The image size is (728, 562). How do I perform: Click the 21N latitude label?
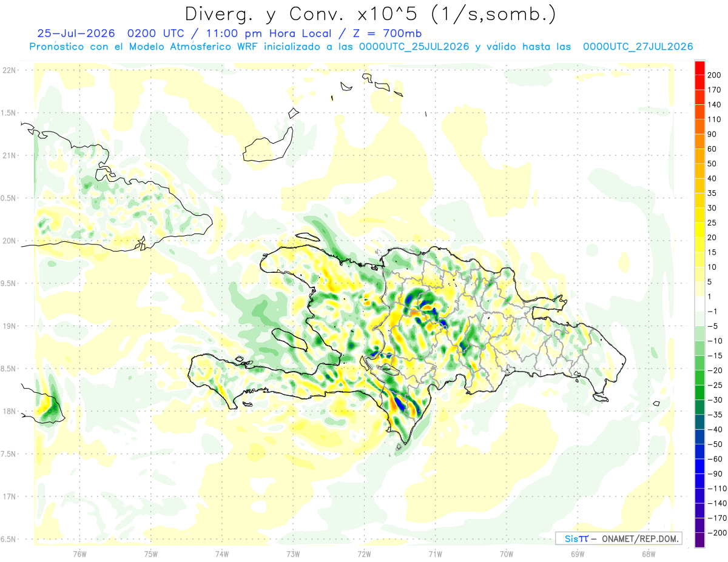point(9,155)
